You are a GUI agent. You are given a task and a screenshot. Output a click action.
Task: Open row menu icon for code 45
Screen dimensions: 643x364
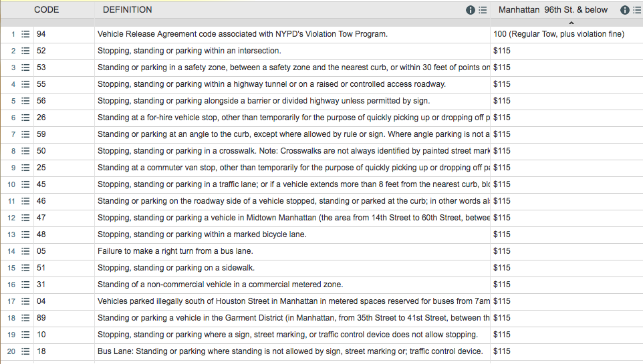tap(25, 184)
